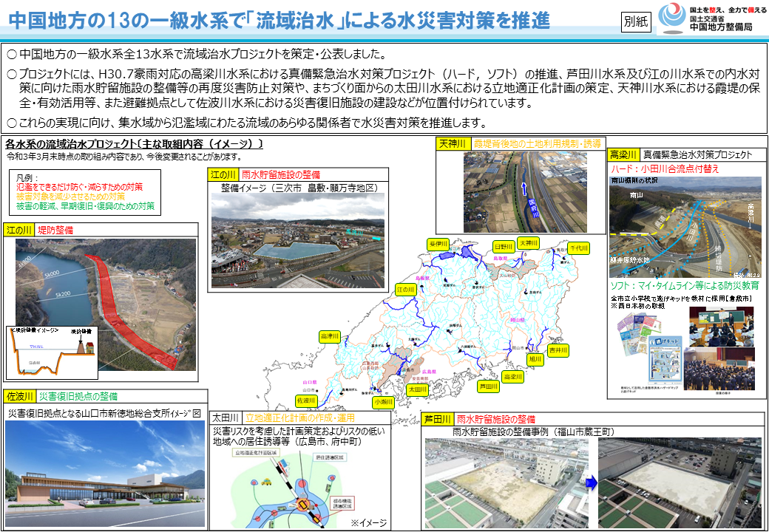Select the heading 真備緊急治水対策プロジェクト
Screen dimensions: 769x532
coord(697,155)
